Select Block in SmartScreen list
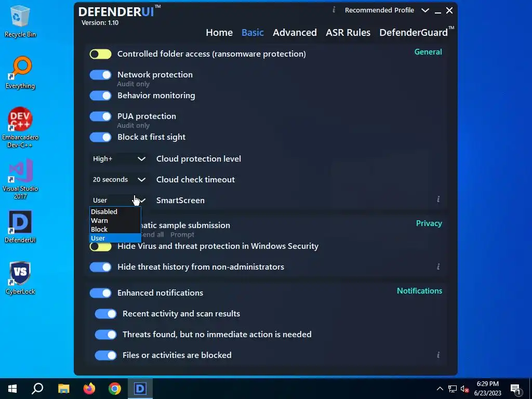532x399 pixels. (115, 229)
